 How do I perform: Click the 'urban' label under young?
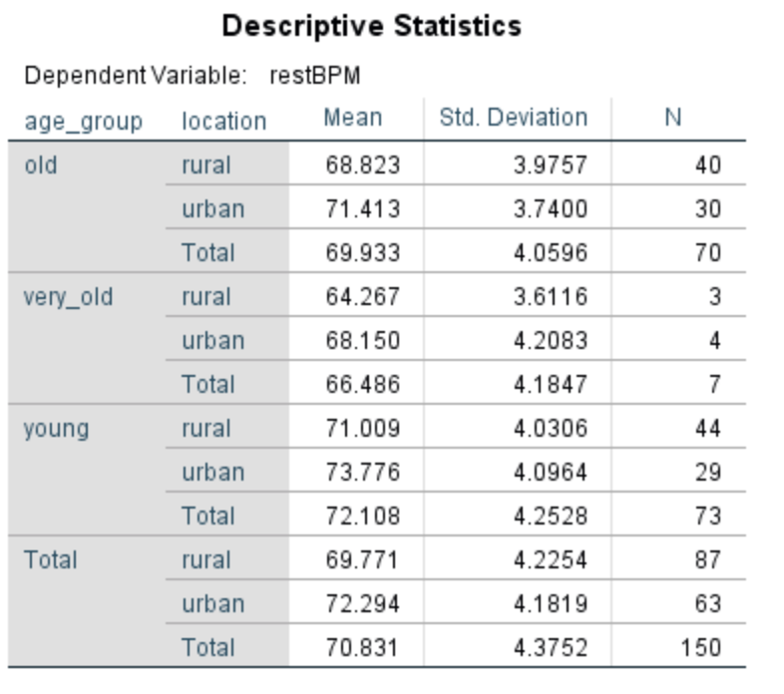[x=213, y=473]
